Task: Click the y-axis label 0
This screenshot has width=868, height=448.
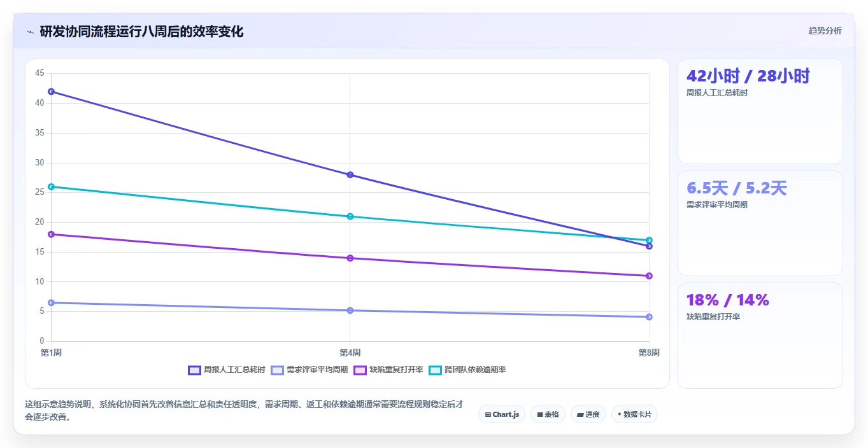Action: pos(42,341)
